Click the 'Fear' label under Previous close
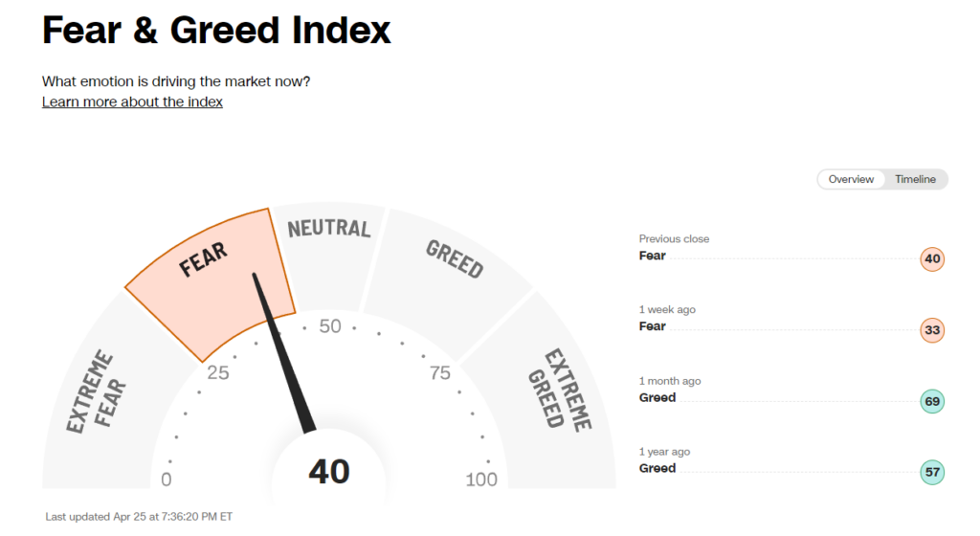Image resolution: width=980 pixels, height=536 pixels. coord(653,256)
